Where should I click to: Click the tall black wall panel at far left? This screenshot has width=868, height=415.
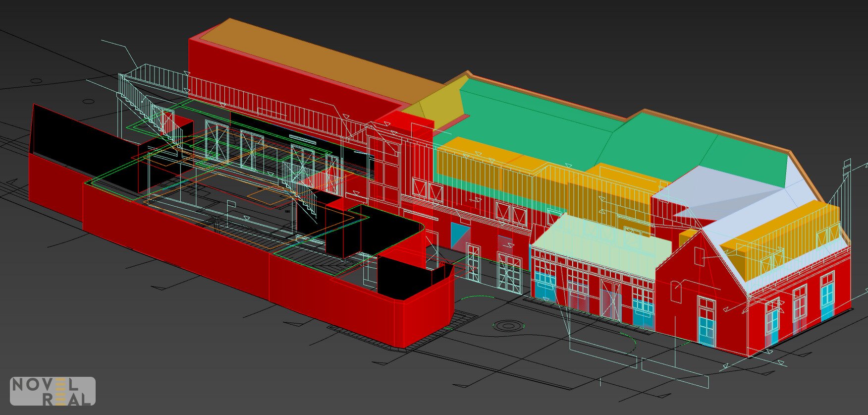[54, 134]
